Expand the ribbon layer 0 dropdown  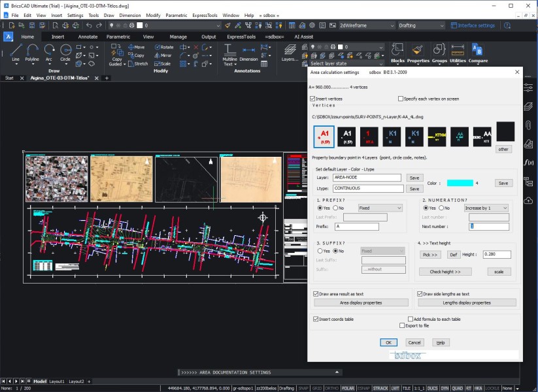coord(381,47)
